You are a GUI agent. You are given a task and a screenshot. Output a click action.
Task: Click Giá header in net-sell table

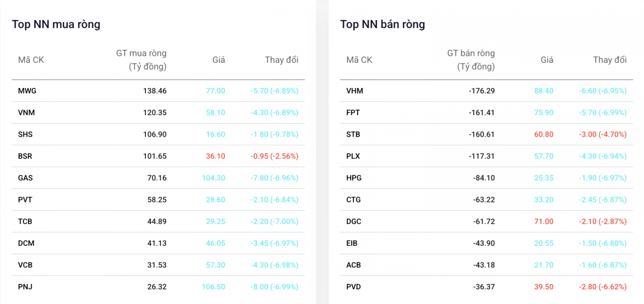coord(547,60)
